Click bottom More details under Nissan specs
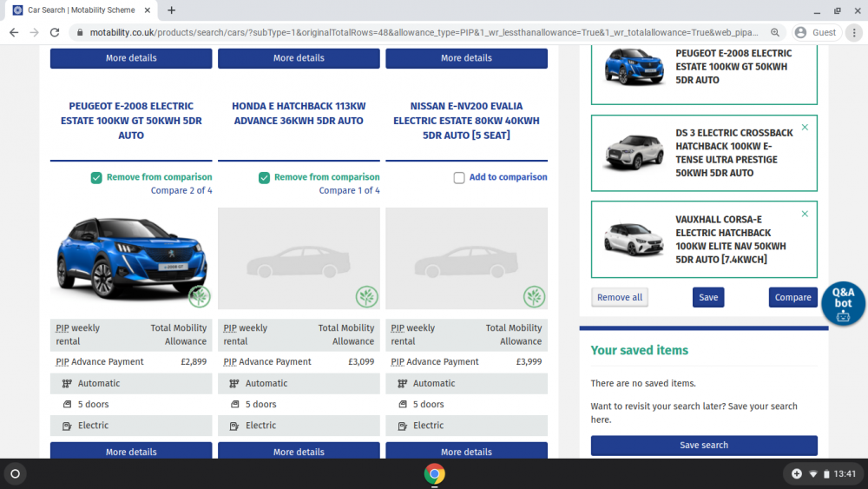Viewport: 868px width, 489px height. coord(466,451)
